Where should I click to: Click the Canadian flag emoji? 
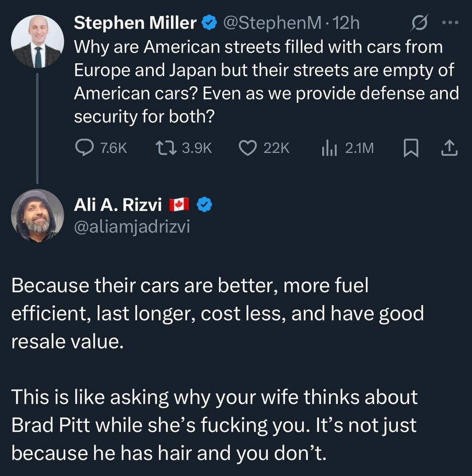179,205
